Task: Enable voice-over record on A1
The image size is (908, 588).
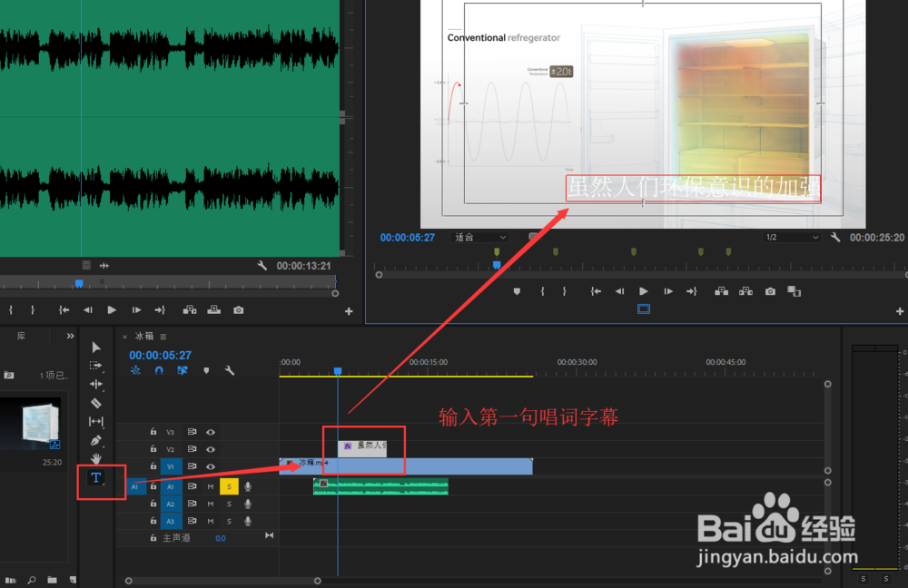Action: click(248, 486)
